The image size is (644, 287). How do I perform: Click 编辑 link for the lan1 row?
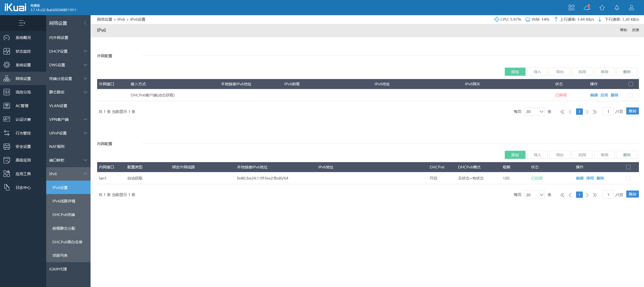point(579,178)
